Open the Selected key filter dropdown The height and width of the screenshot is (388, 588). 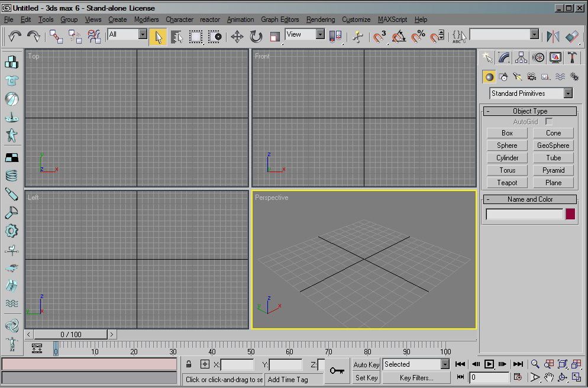pyautogui.click(x=445, y=364)
